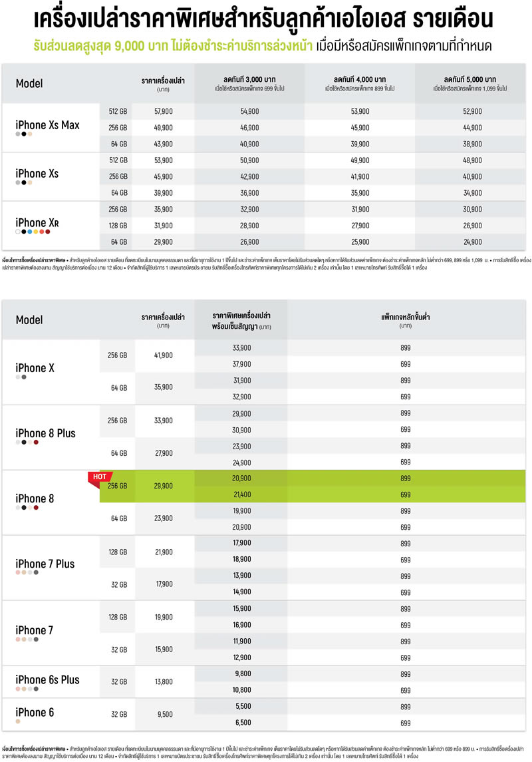Click the Model header of the top table
This screenshot has width=532, height=762.
(29, 83)
